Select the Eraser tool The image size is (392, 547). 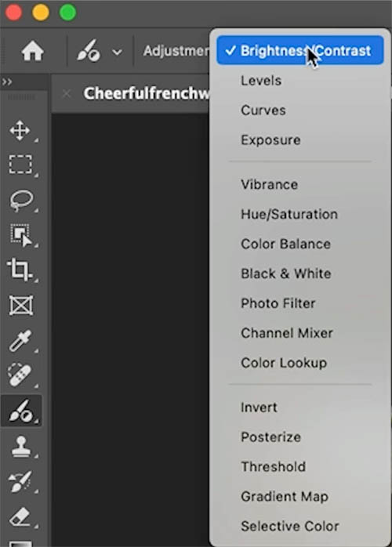[20, 516]
